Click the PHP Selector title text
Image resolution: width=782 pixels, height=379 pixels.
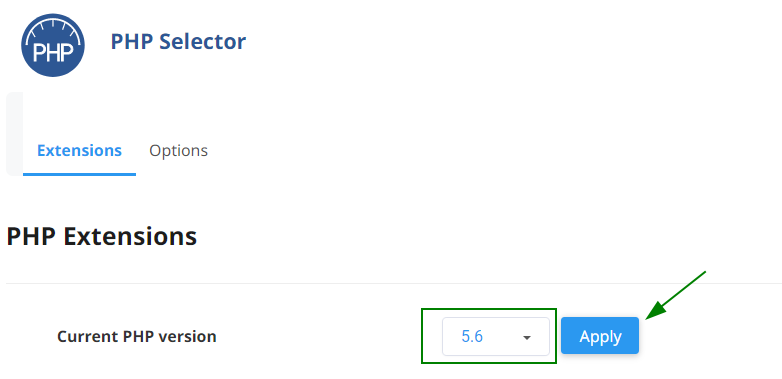point(178,41)
